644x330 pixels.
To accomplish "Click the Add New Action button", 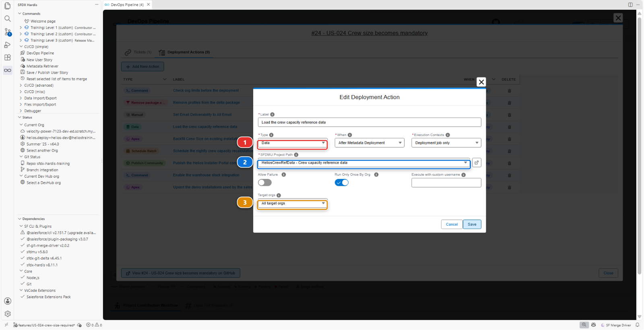I will [142, 66].
